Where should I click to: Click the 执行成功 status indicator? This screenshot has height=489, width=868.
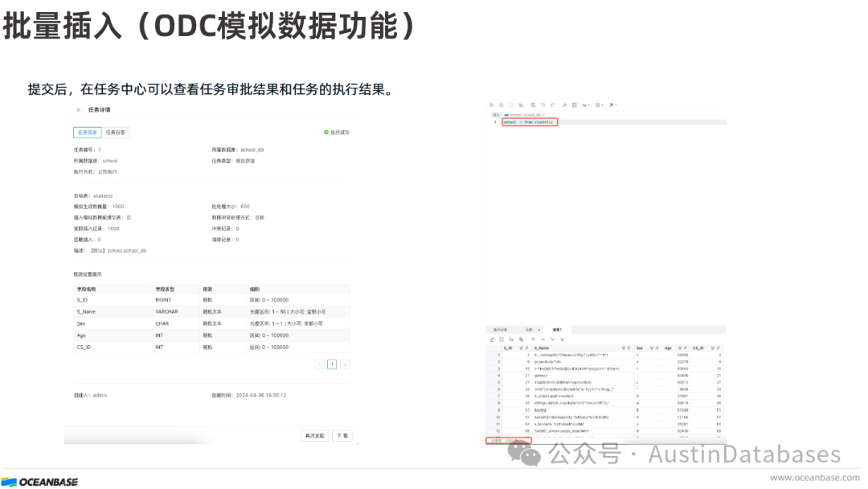(x=337, y=133)
